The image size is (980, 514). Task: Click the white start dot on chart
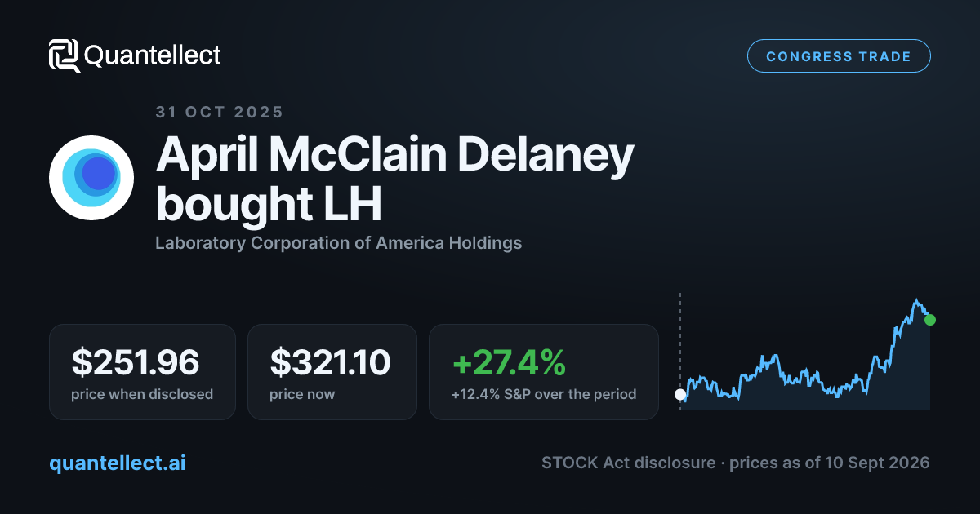tap(680, 394)
